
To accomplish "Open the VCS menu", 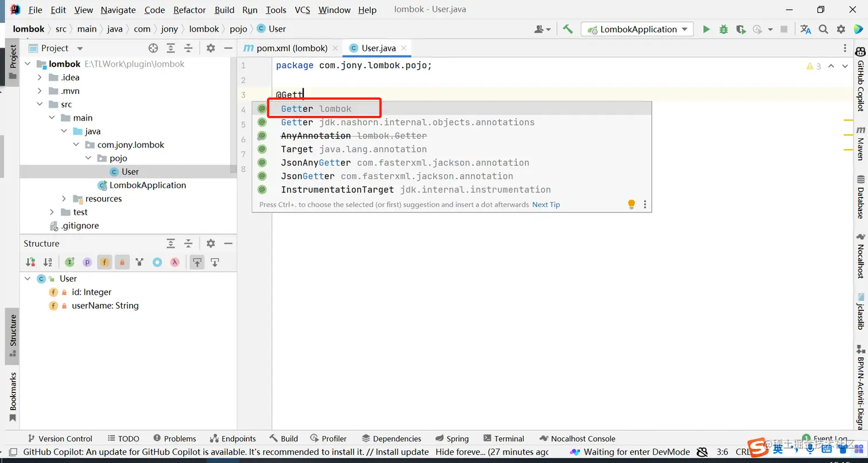I will pyautogui.click(x=303, y=10).
